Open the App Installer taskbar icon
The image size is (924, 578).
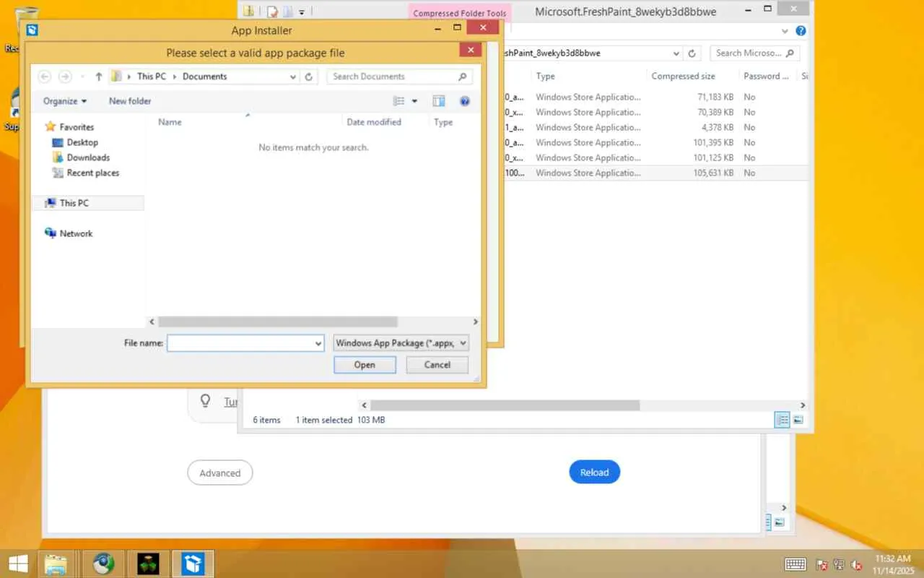[193, 564]
